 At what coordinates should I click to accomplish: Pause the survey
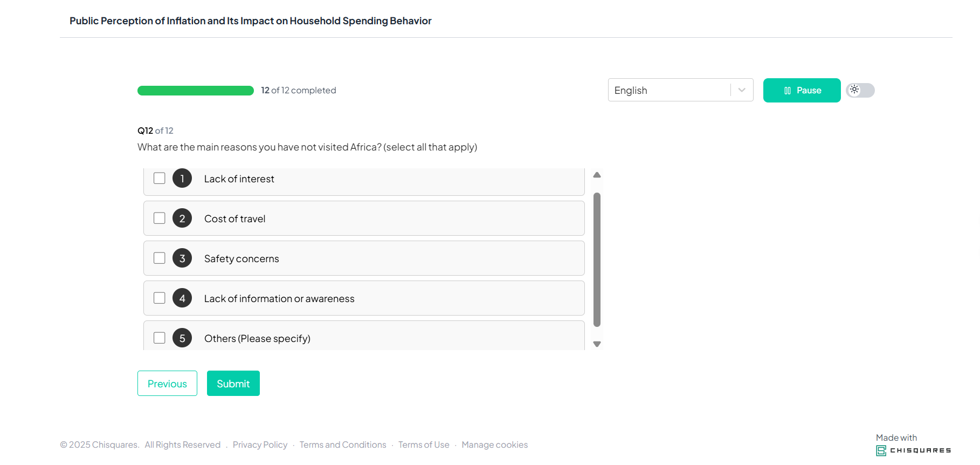point(802,90)
